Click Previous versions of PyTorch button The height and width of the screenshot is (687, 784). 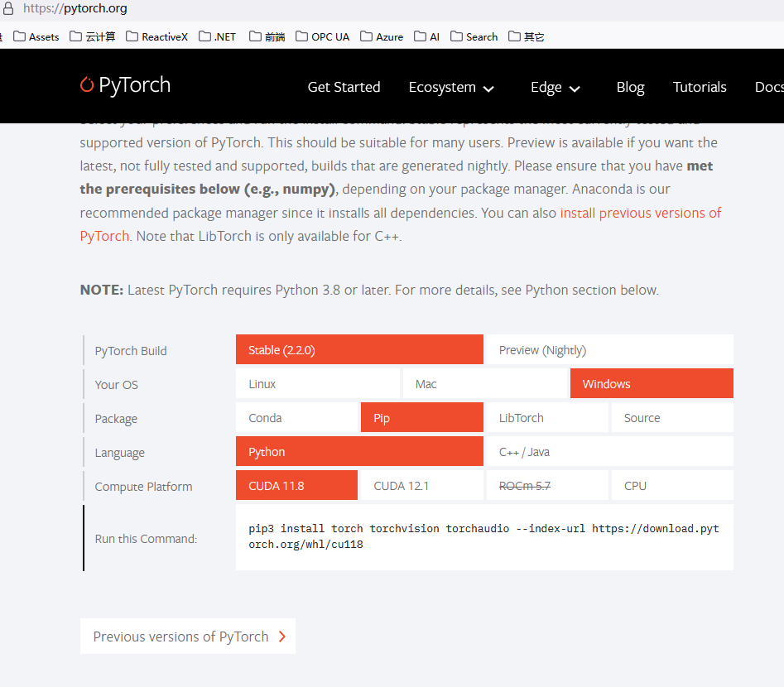point(188,636)
